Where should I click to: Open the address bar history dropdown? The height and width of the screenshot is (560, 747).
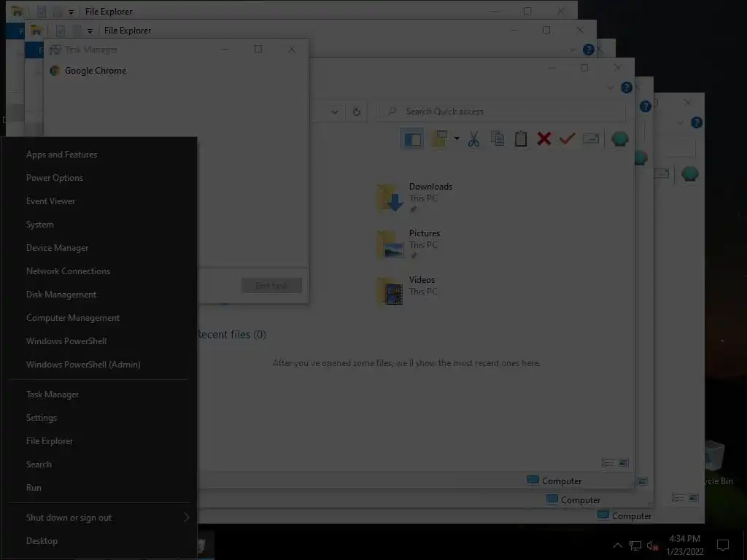(334, 112)
